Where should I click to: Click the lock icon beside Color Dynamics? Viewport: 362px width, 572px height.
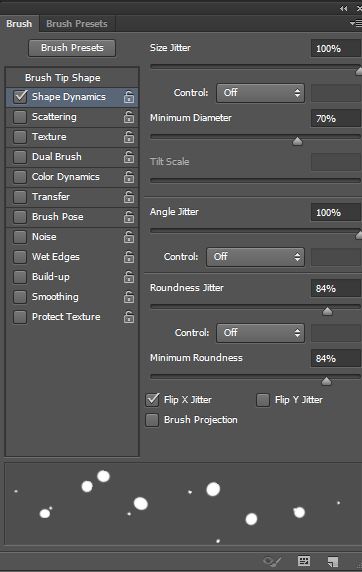(x=129, y=177)
